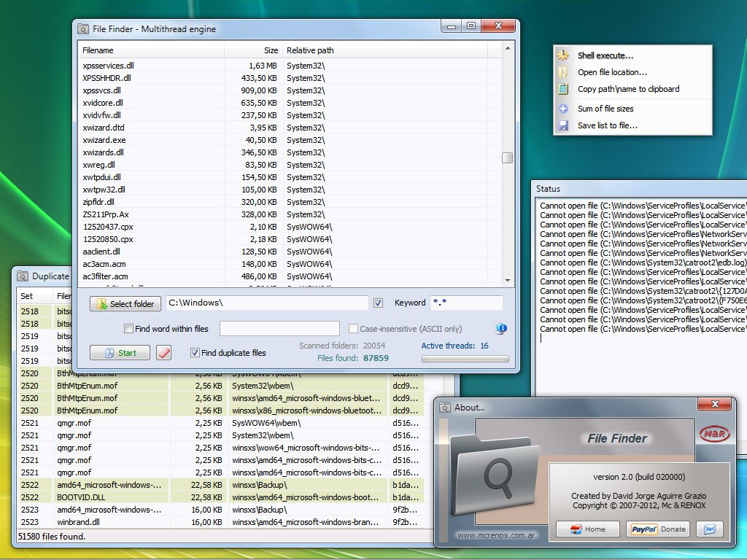Click the Start search button
747x560 pixels.
click(x=120, y=353)
